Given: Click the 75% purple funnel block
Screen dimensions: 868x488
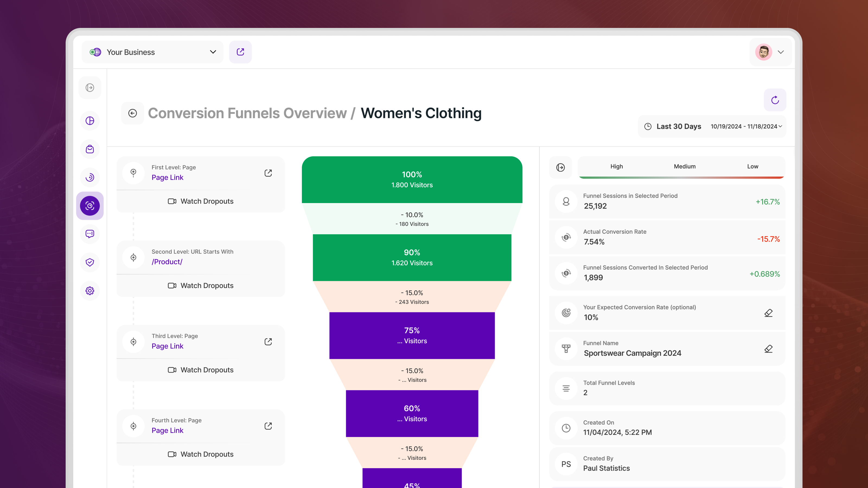Looking at the screenshot, I should (412, 335).
